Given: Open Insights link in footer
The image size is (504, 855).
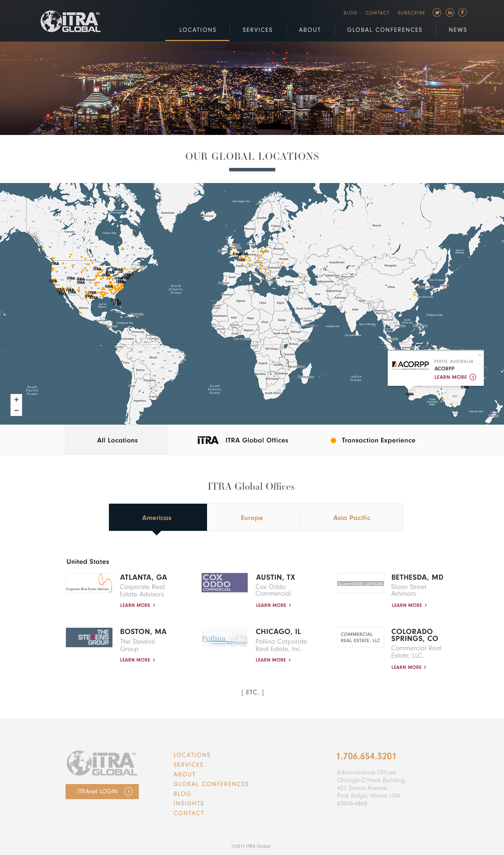Looking at the screenshot, I should coord(189,803).
